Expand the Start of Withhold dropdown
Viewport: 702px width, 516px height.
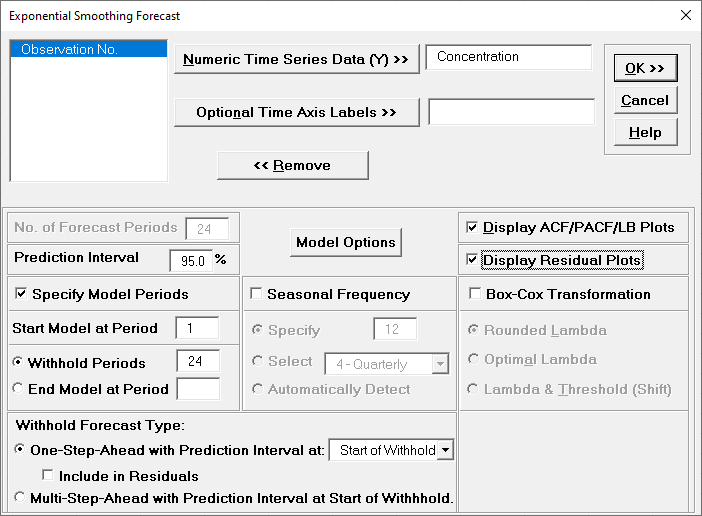tap(445, 450)
